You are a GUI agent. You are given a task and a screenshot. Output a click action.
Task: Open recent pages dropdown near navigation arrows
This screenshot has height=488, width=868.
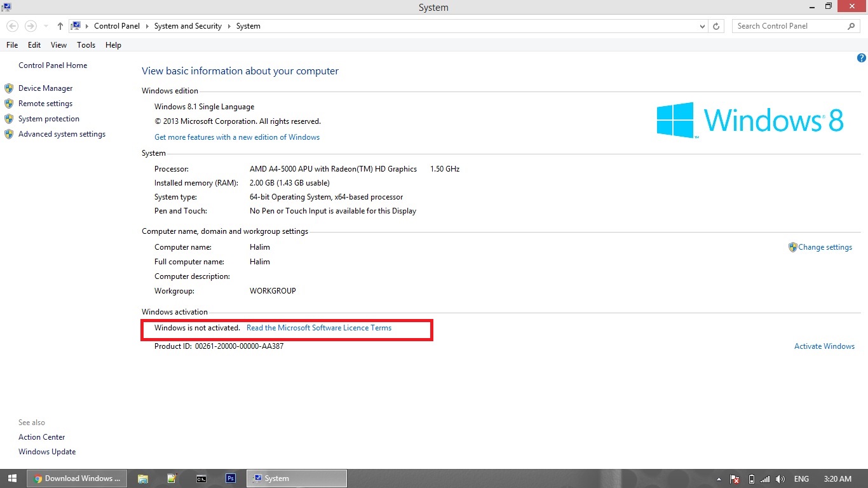45,26
